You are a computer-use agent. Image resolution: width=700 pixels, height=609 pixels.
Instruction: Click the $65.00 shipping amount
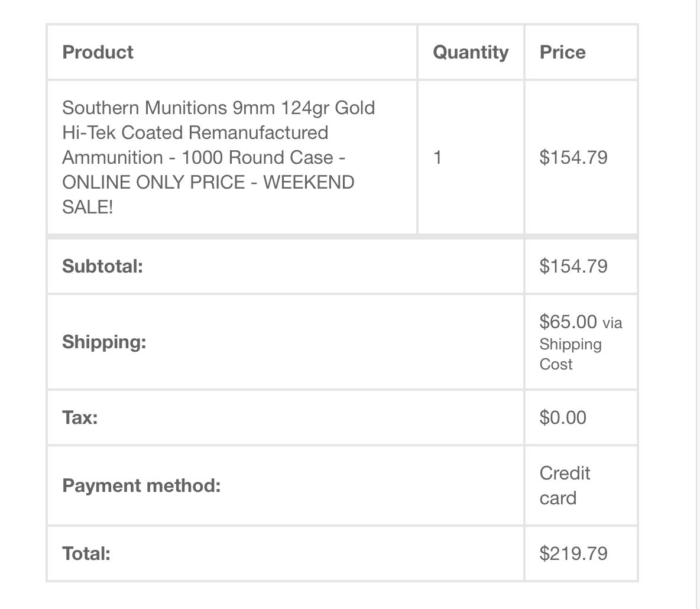(x=568, y=322)
